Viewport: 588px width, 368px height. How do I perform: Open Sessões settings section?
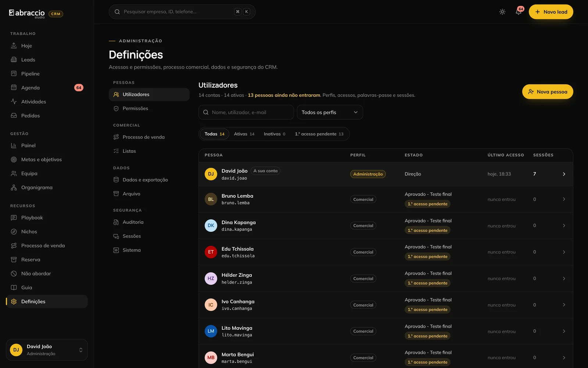coord(149,236)
